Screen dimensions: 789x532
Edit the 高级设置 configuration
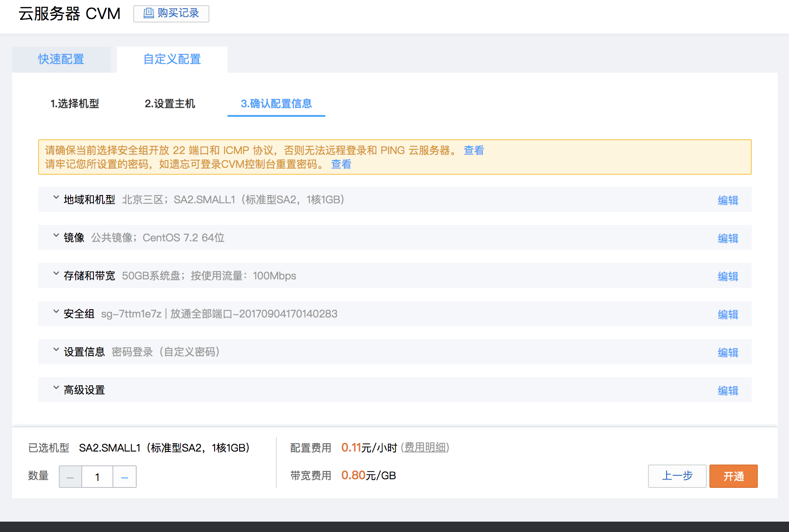728,391
